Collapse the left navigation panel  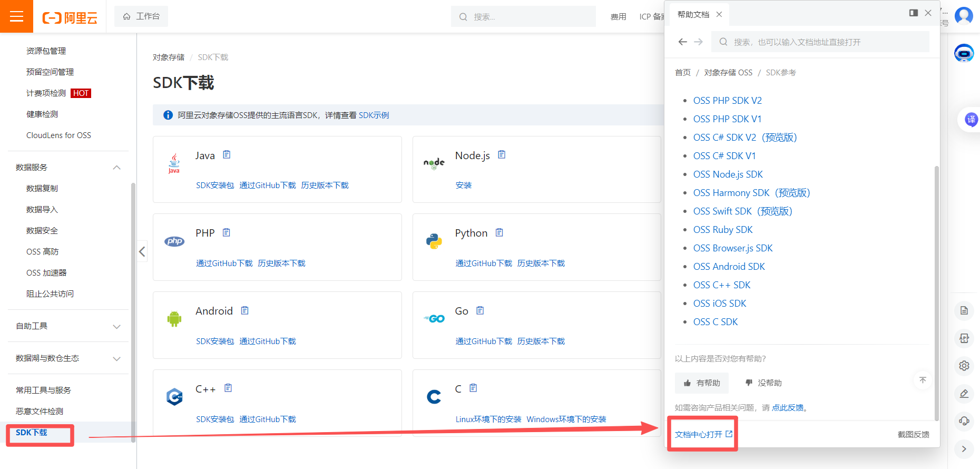point(142,251)
